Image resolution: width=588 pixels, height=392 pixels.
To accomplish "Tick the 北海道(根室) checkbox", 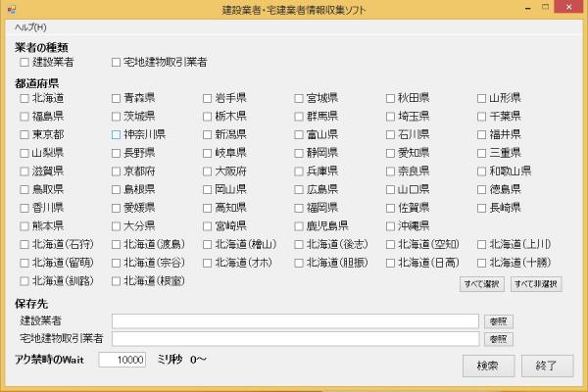I will [117, 281].
